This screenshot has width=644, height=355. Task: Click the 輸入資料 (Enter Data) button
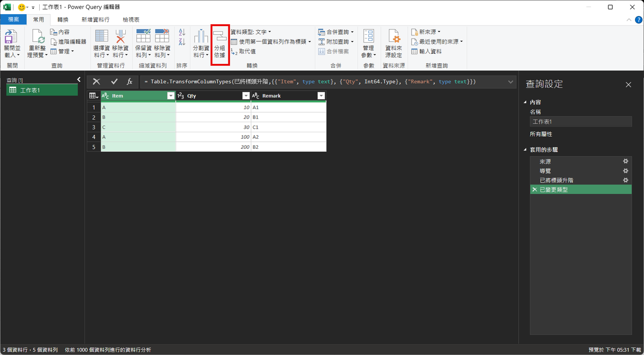426,51
